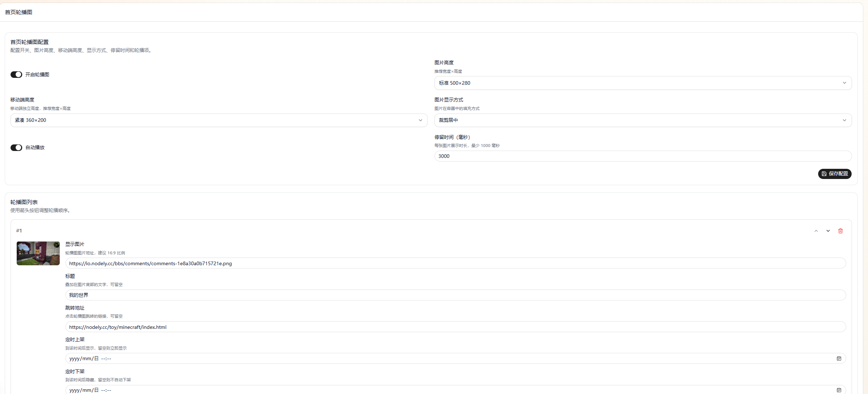Open calendar picker for 定时上架
This screenshot has height=394, width=868.
pos(839,359)
